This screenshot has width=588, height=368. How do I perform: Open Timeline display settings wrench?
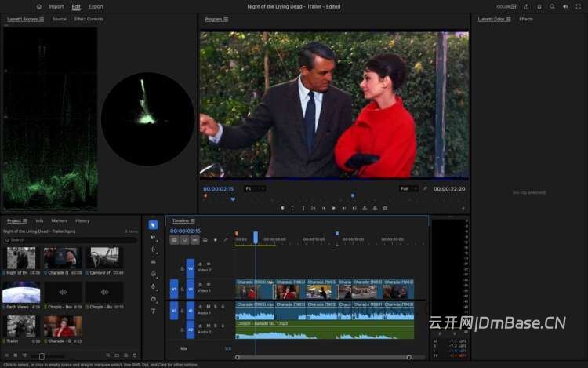point(226,239)
